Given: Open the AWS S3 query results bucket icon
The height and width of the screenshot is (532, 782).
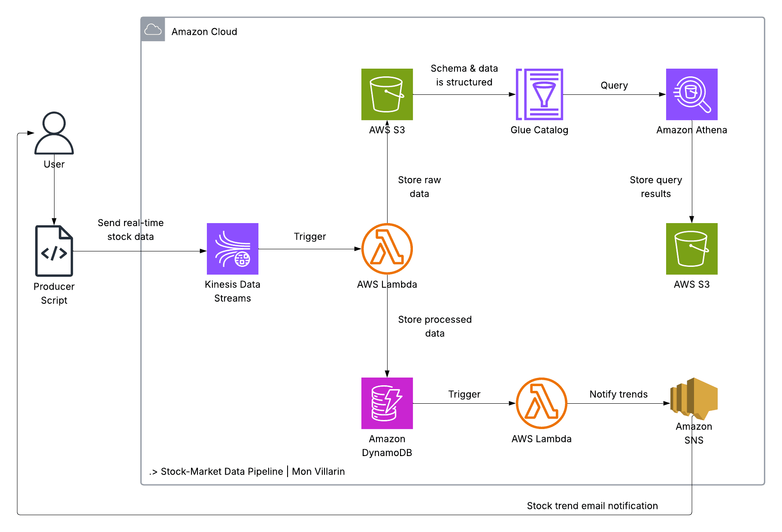Looking at the screenshot, I should click(691, 249).
